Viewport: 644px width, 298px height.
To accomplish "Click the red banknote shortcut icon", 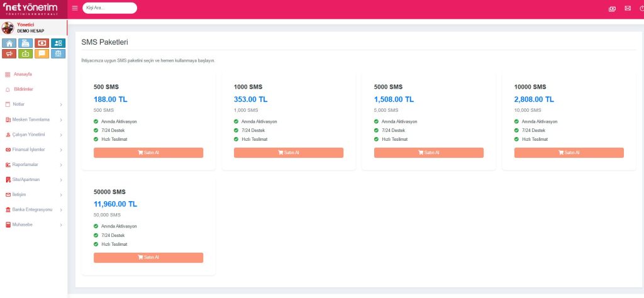I will coord(42,43).
